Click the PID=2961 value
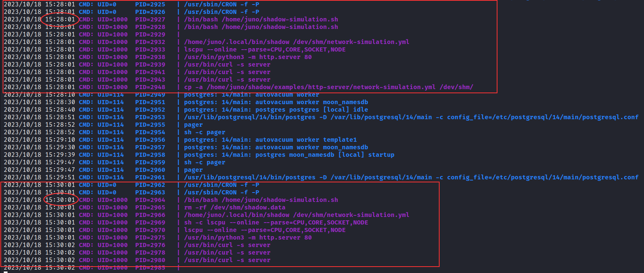The width and height of the screenshot is (644, 273). 150,177
